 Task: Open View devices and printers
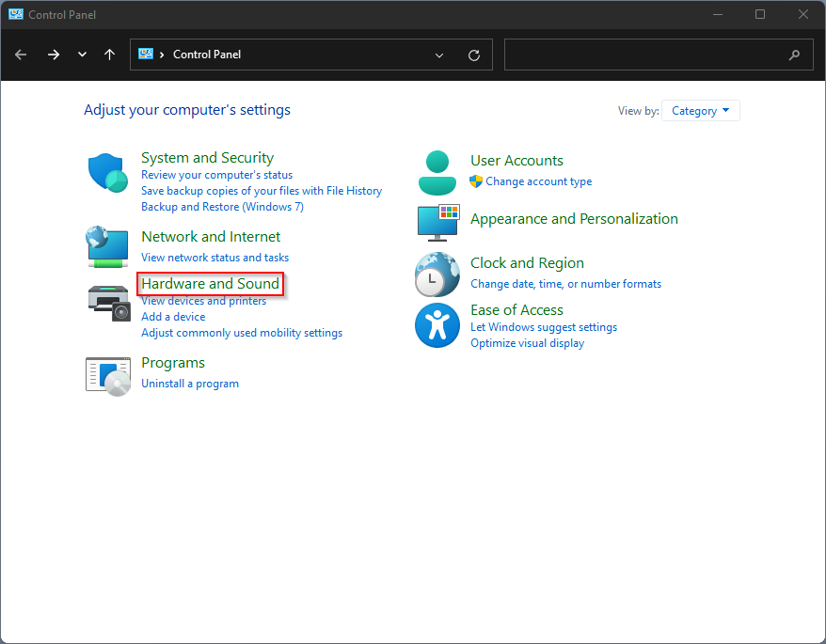click(x=203, y=301)
